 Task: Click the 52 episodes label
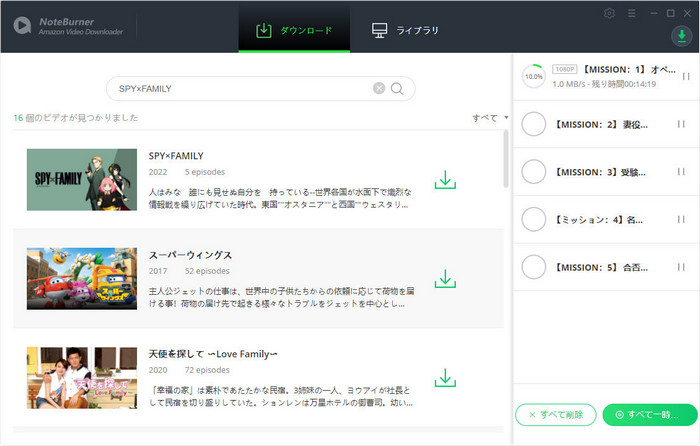(x=207, y=271)
